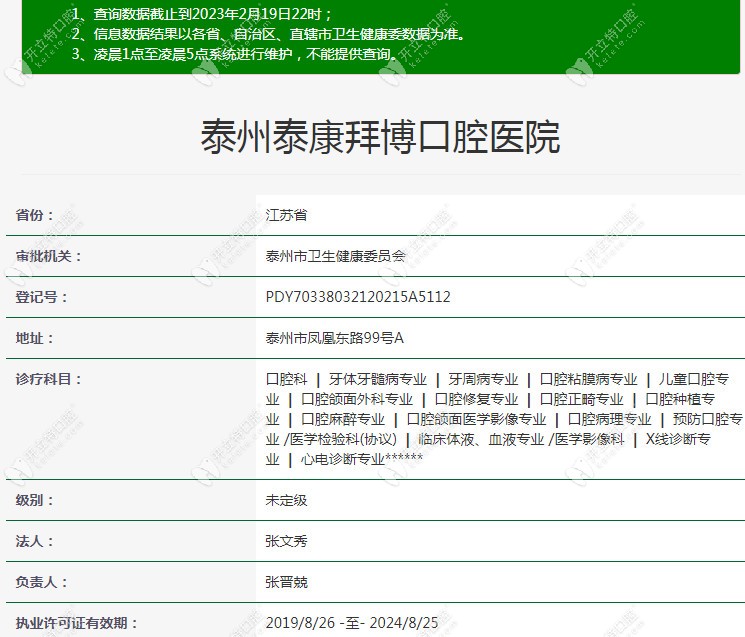Select level value 未定级
Viewport: 745px width, 637px height.
point(286,500)
